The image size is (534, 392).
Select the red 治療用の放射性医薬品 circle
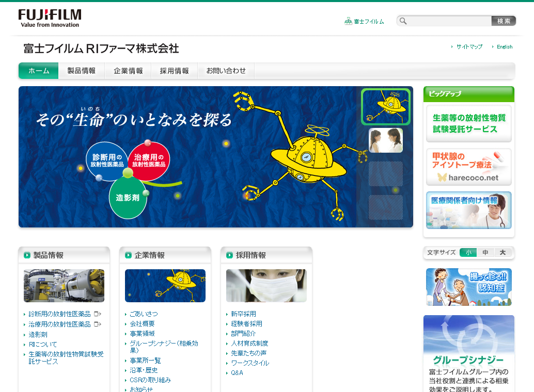pos(149,161)
